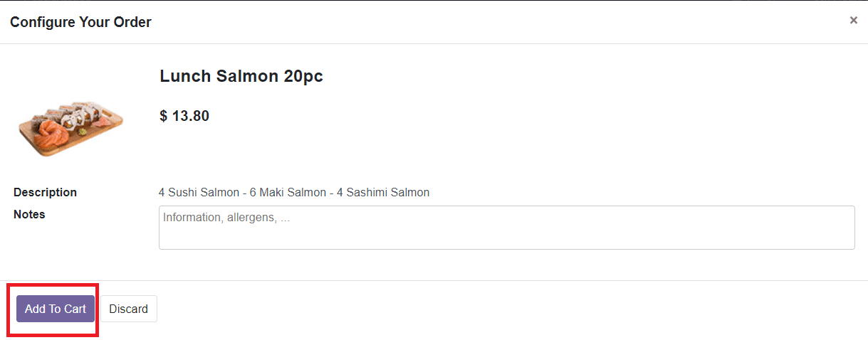Viewport: 868px width, 340px height.
Task: Click the Description field label
Action: (45, 192)
